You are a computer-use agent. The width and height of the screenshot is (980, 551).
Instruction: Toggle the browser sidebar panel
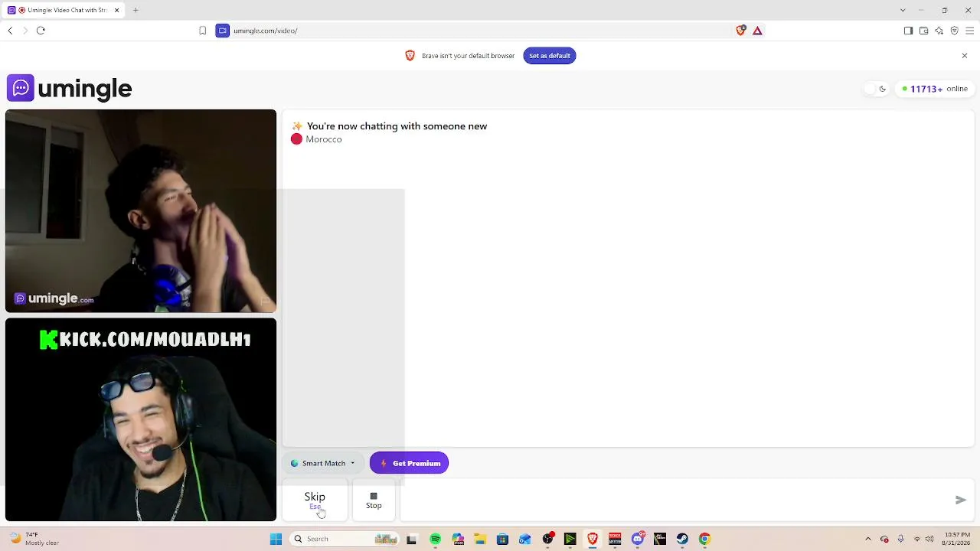[x=908, y=31]
